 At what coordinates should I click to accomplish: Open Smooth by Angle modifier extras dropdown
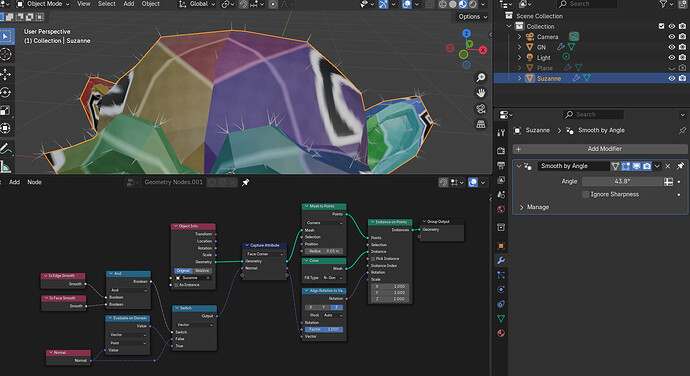(657, 166)
